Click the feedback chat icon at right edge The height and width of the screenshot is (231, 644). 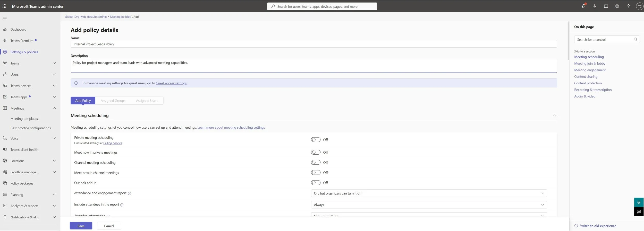(639, 212)
